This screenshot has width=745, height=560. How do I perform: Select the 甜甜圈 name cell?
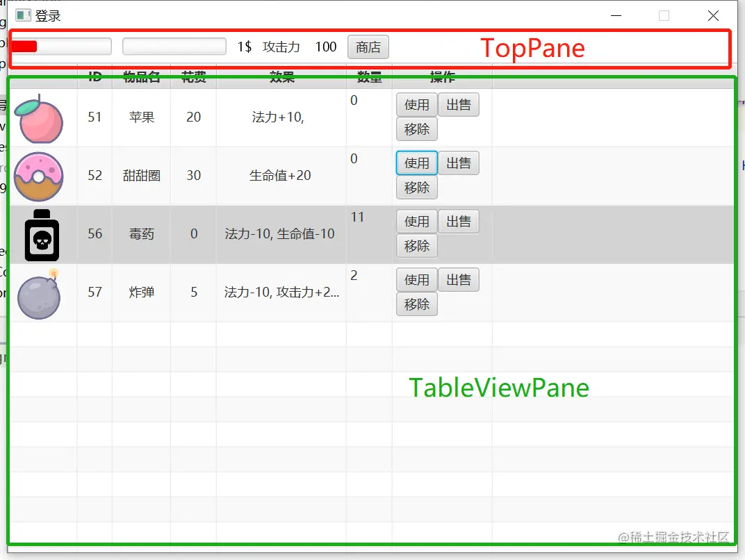click(x=142, y=176)
